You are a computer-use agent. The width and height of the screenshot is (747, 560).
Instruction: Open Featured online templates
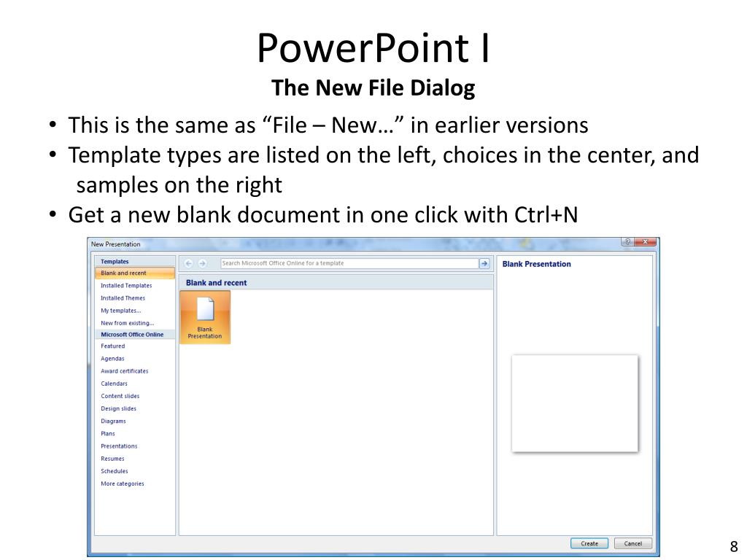(113, 346)
